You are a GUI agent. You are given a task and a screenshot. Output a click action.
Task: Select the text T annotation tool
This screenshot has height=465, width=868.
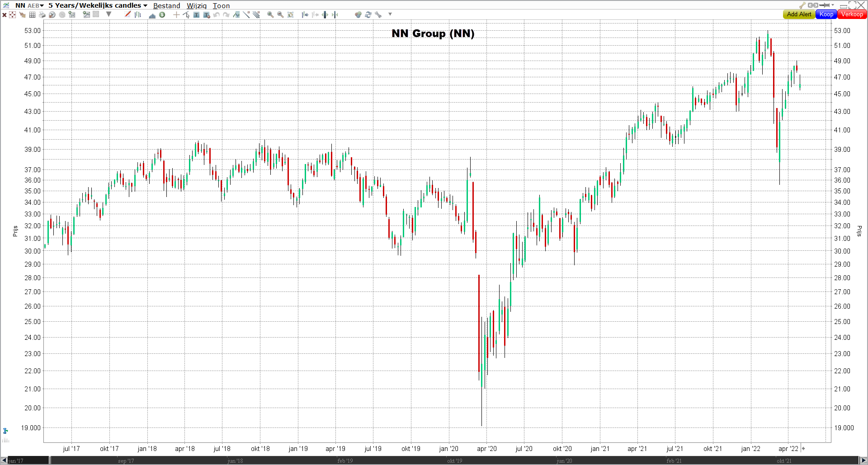[196, 15]
